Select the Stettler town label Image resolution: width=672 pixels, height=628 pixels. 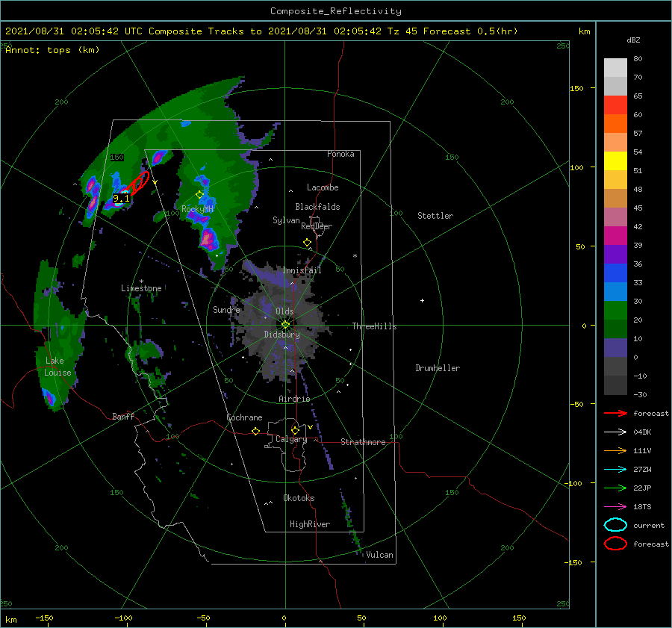pyautogui.click(x=435, y=216)
